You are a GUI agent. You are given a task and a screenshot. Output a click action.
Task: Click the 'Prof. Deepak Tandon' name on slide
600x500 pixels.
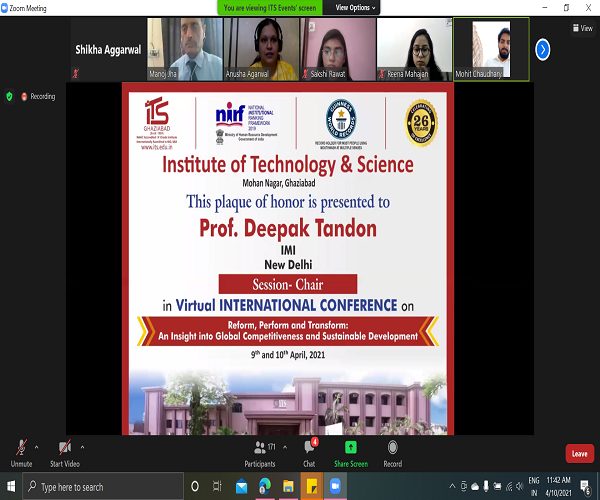pyautogui.click(x=288, y=228)
